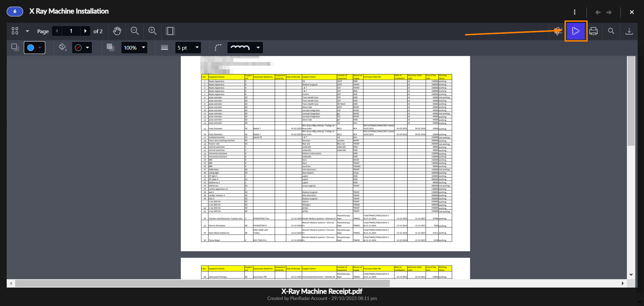Screen dimensions: 644x306
Task: Click the stroke color icon
Action: tap(15, 47)
